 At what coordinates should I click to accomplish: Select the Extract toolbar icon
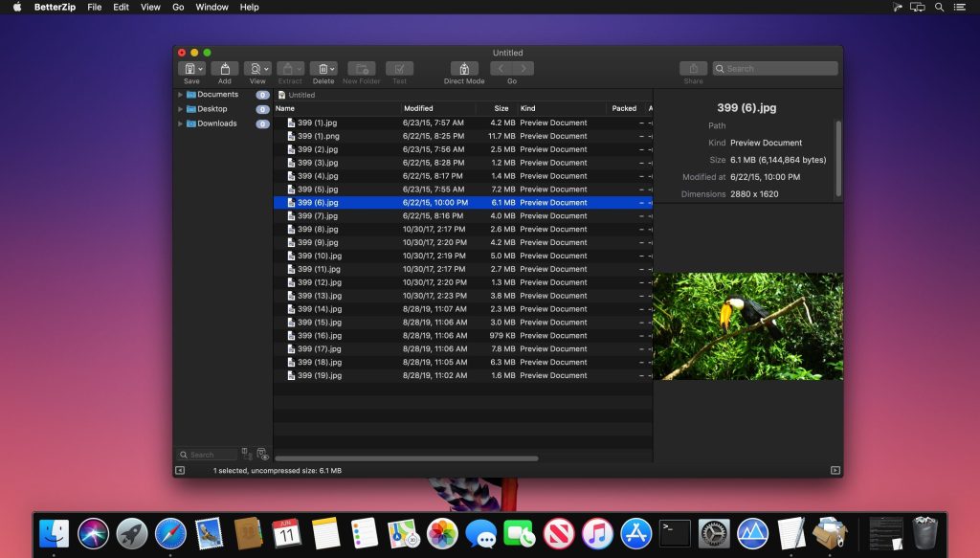[x=288, y=68]
